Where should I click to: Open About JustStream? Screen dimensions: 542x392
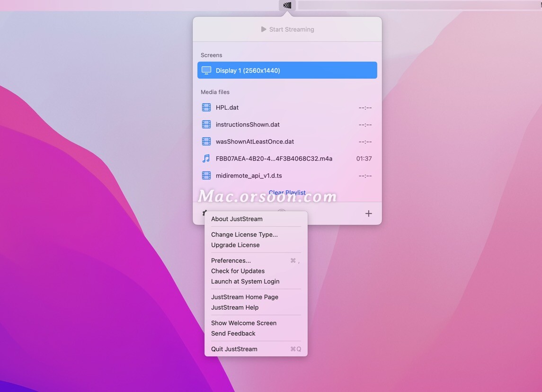(x=256, y=219)
